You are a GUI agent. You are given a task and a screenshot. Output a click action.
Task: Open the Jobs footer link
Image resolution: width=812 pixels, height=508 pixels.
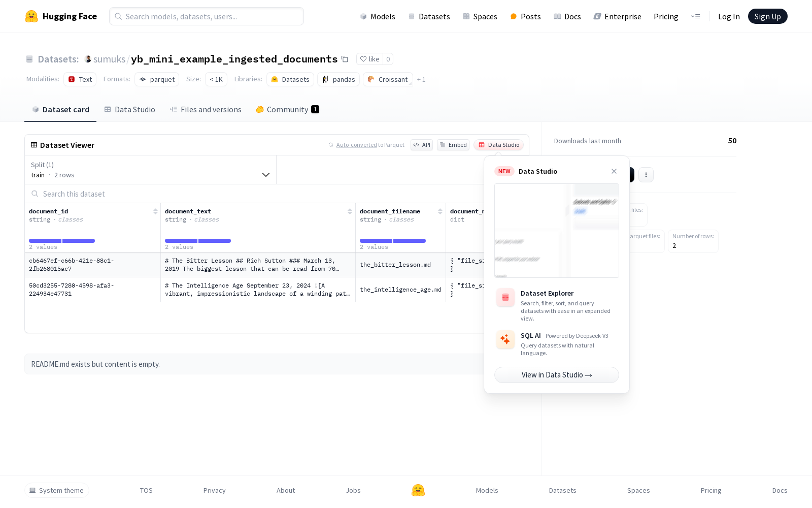353,490
